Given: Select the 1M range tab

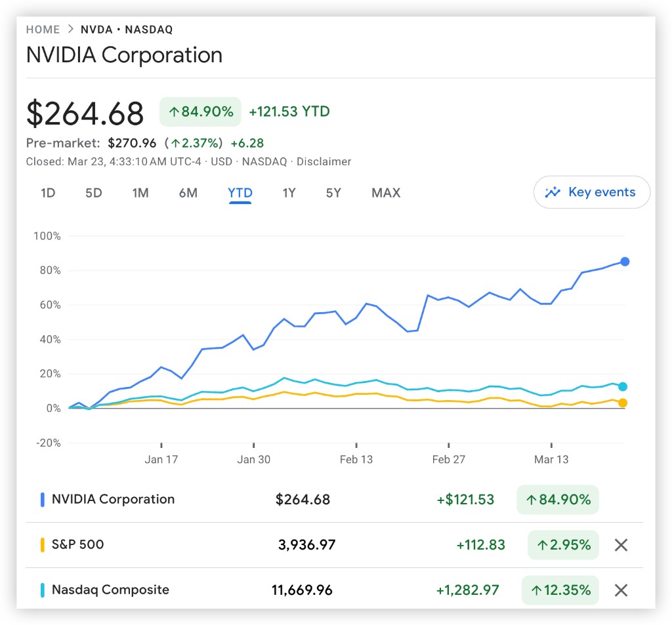Looking at the screenshot, I should click(x=140, y=193).
